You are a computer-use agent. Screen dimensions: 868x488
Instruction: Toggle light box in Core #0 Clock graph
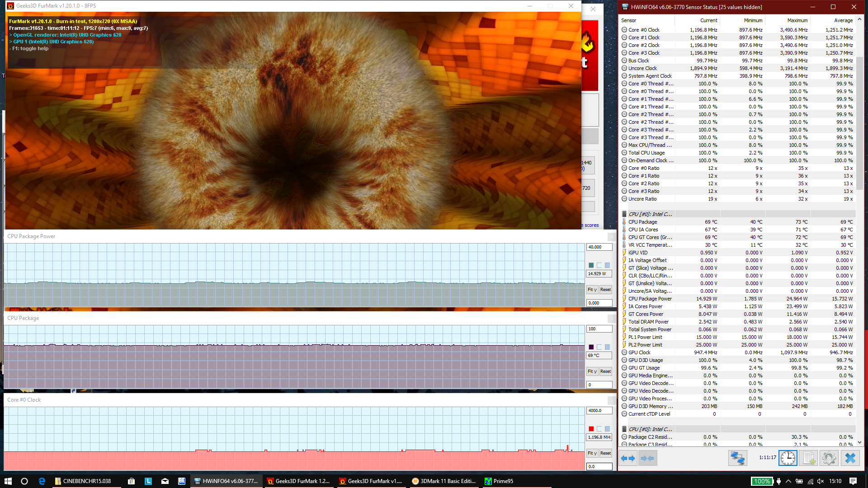pos(599,429)
